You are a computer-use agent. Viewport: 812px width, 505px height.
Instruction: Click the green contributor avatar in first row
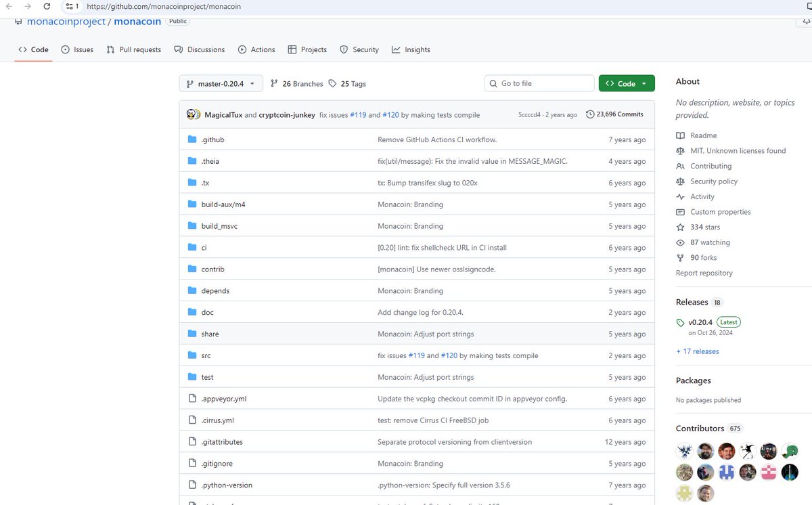790,451
